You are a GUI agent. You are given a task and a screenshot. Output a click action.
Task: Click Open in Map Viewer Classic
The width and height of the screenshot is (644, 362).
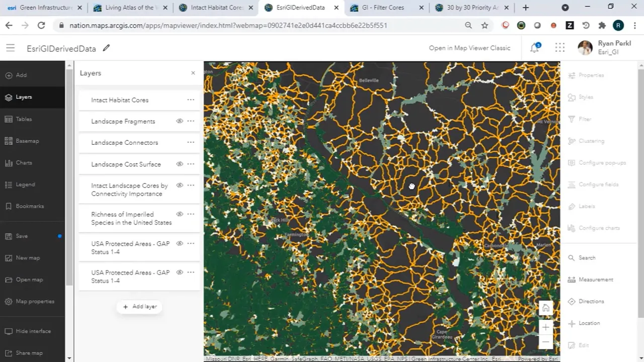469,48
